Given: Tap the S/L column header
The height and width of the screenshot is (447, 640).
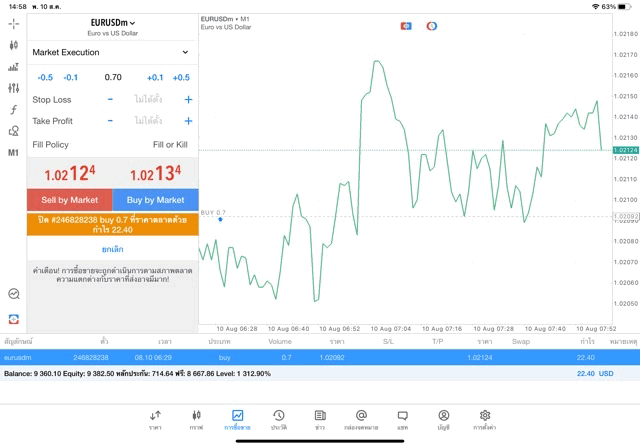Looking at the screenshot, I should 388,341.
